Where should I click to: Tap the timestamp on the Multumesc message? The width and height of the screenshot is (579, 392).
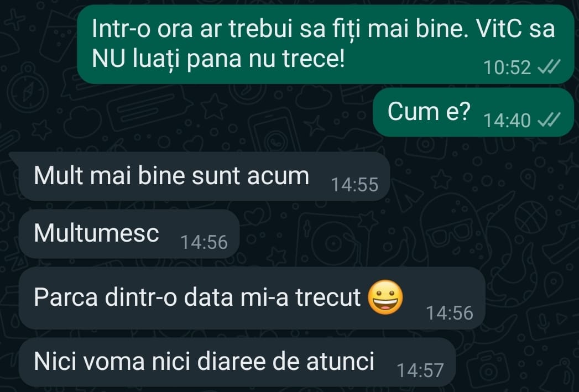204,243
